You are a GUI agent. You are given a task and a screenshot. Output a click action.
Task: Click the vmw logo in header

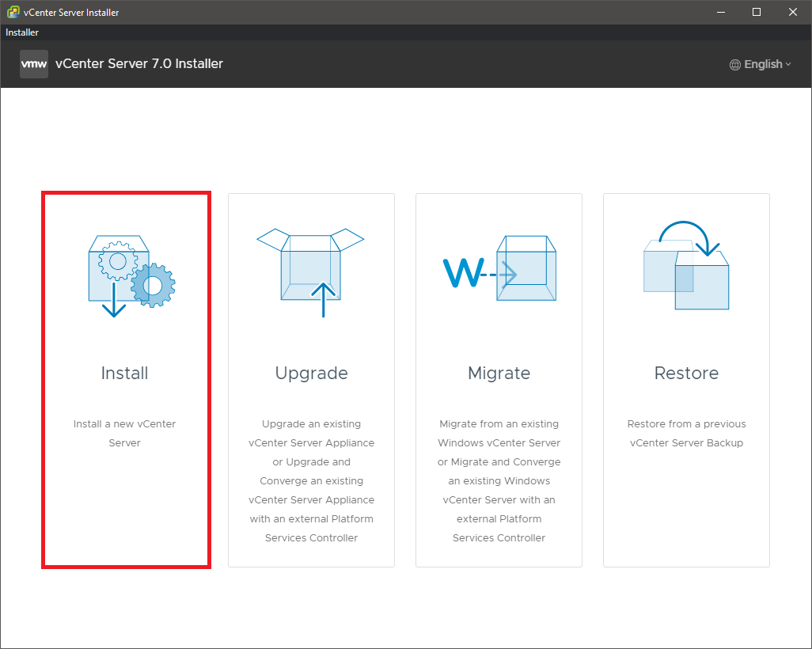click(x=34, y=64)
